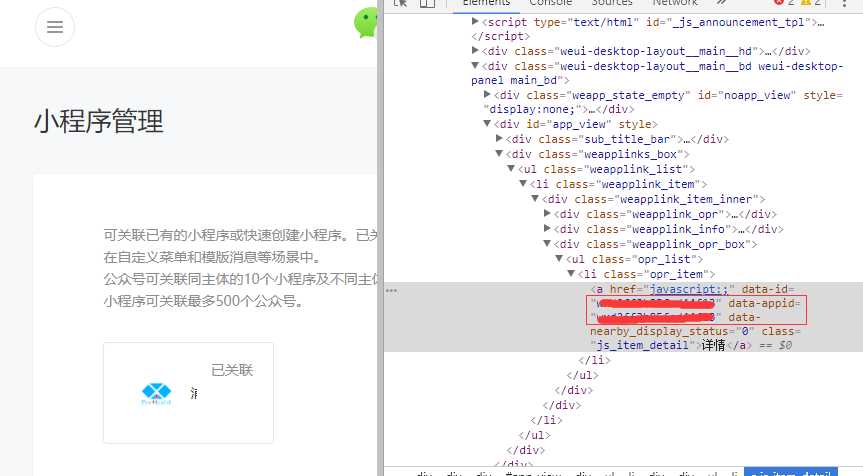863x476 pixels.
Task: Click the 已关联 status label on the card
Action: point(232,370)
